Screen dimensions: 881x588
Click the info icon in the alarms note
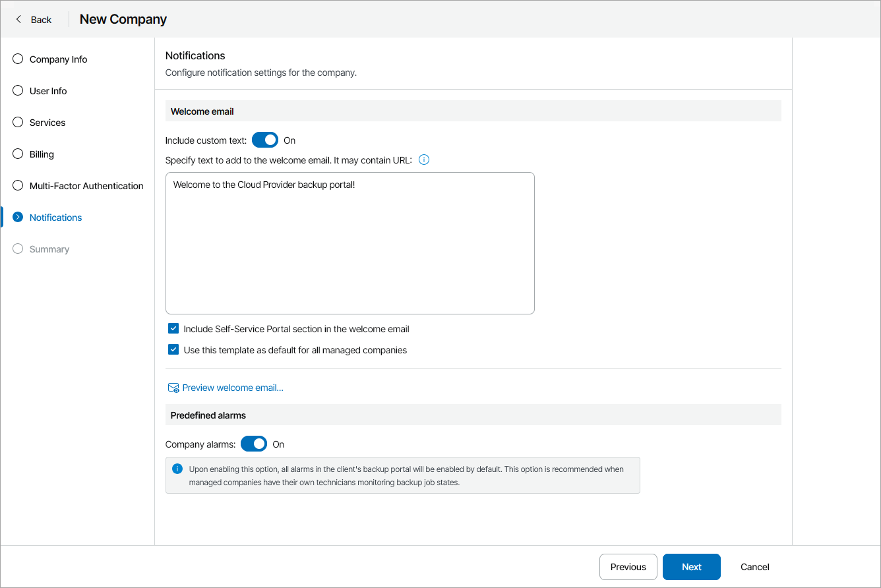(x=177, y=469)
